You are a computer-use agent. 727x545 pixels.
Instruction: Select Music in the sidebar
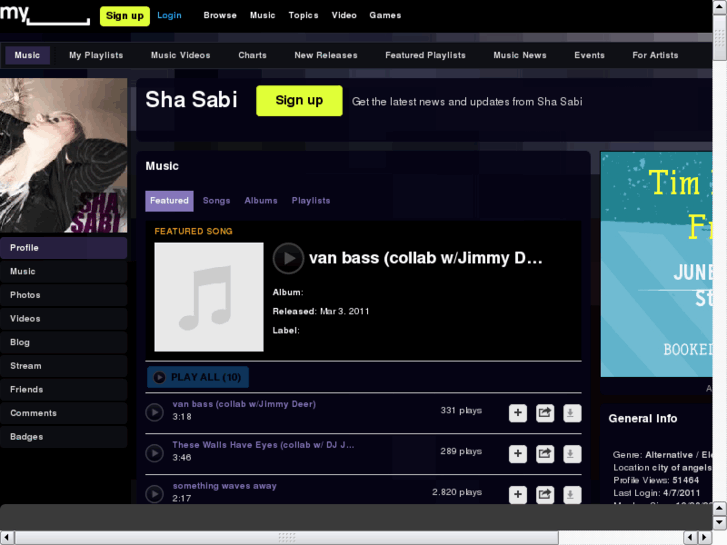coord(64,271)
